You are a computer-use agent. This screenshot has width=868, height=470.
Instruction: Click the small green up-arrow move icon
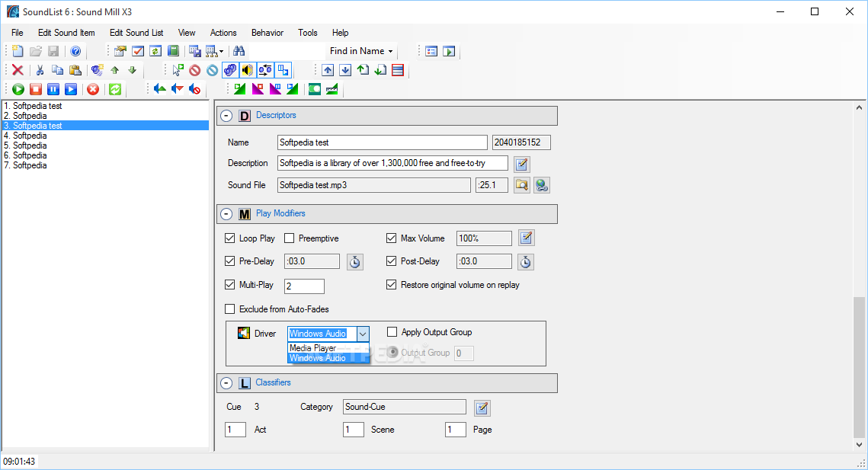click(x=114, y=70)
